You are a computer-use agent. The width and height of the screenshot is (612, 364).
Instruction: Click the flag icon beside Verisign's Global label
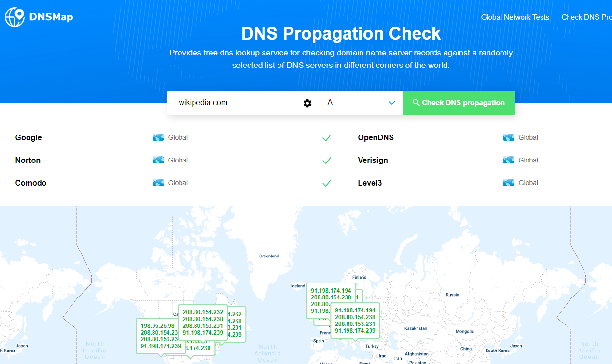[509, 160]
